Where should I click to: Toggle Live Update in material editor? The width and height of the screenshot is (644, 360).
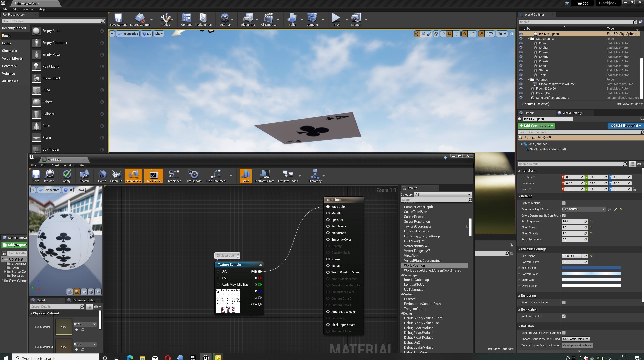(194, 176)
